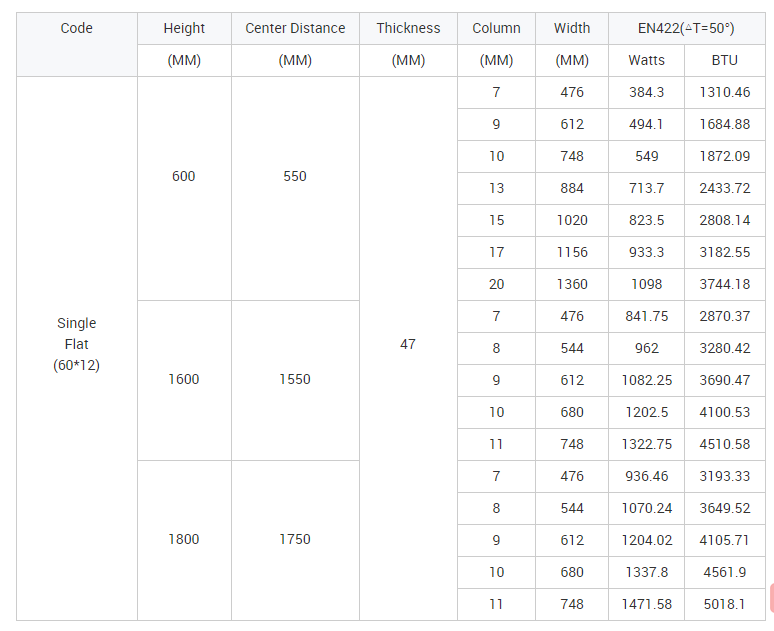Click the 1310.46 BTU value
Screen dimensions: 774x631
(725, 92)
